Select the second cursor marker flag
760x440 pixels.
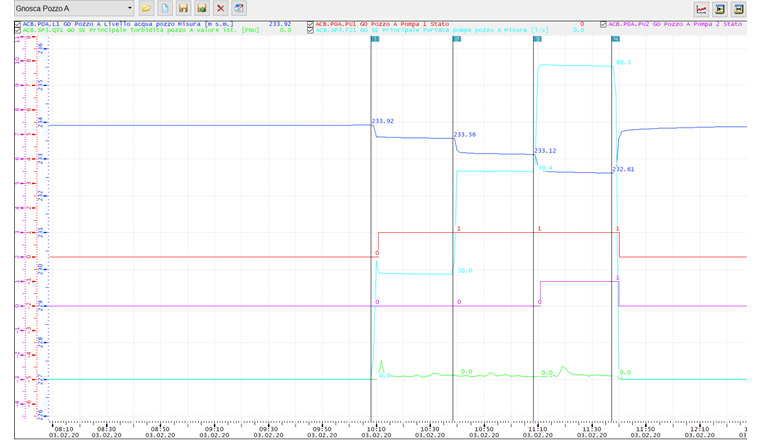(457, 39)
